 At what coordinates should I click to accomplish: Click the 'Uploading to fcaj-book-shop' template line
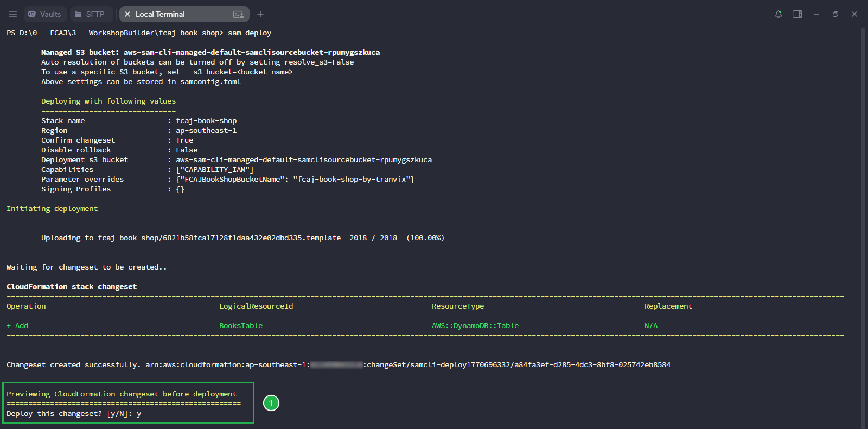tap(242, 238)
